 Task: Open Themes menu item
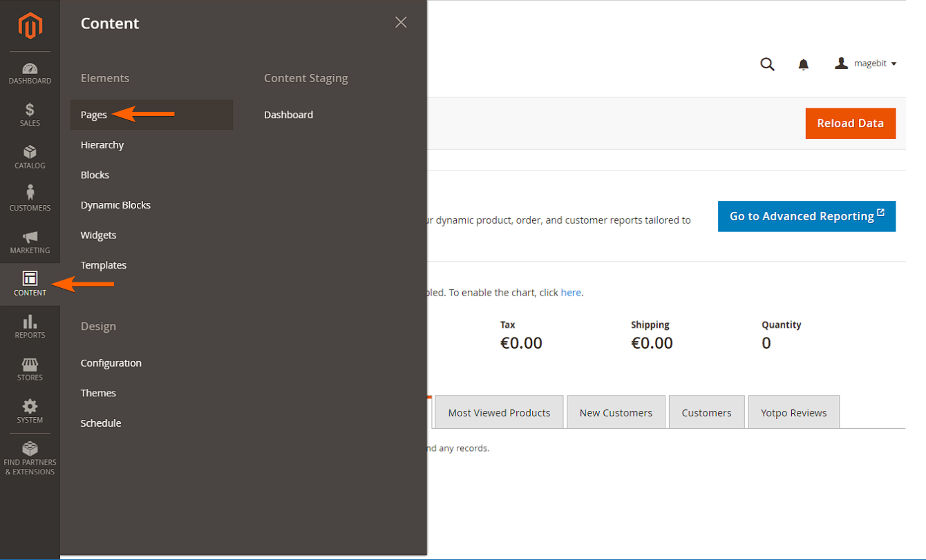[x=98, y=393]
